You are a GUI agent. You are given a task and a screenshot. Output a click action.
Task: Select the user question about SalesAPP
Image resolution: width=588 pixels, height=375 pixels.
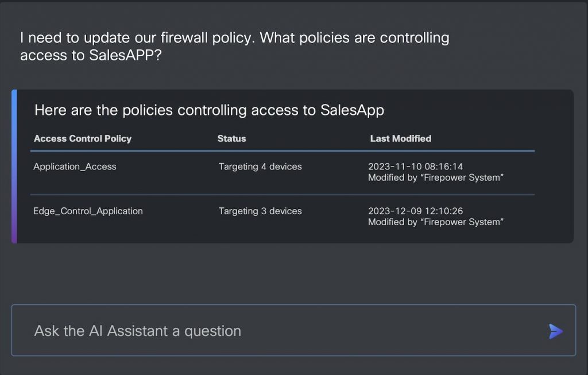(234, 46)
